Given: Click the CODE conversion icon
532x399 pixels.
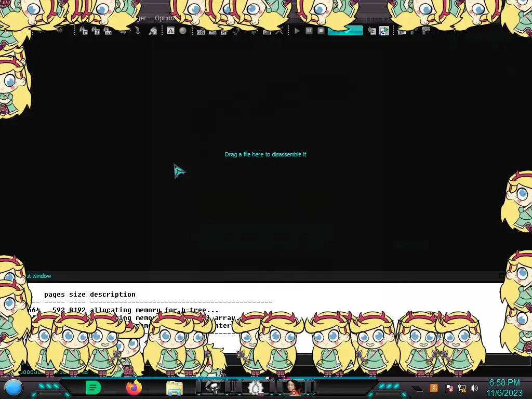Looking at the screenshot, I should [201, 32].
